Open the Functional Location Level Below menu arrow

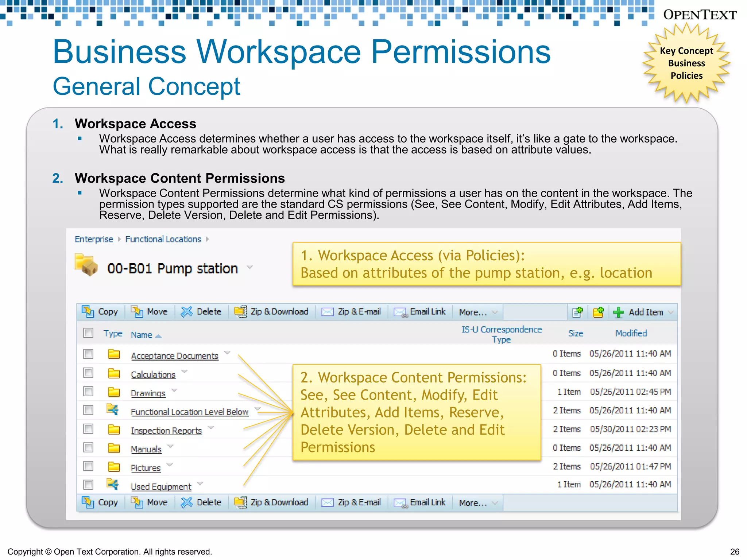pyautogui.click(x=258, y=409)
